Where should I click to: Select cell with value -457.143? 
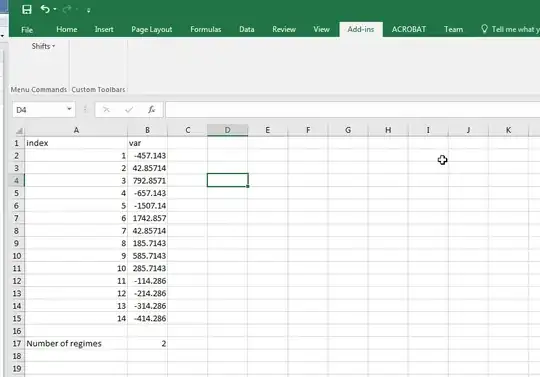coord(147,156)
